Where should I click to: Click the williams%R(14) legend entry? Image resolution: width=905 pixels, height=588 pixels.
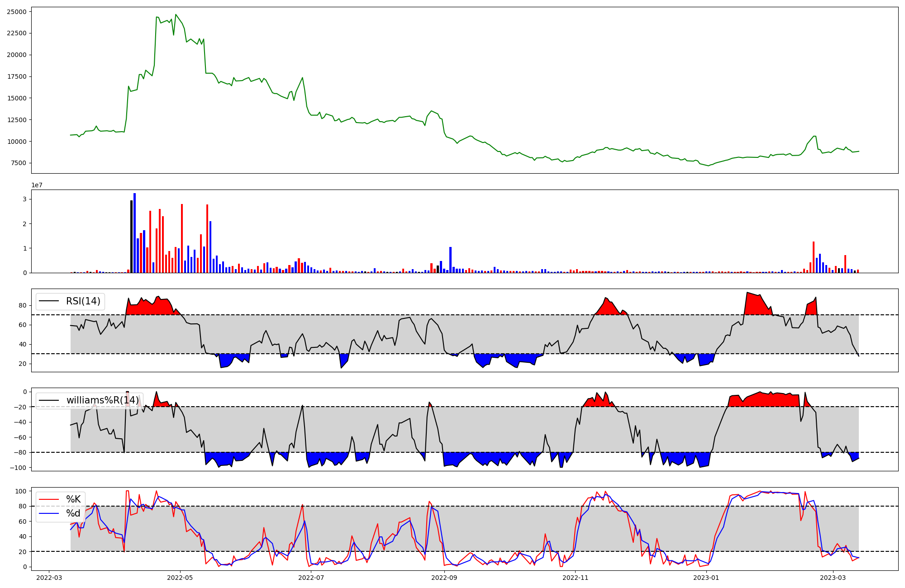pyautogui.click(x=103, y=400)
